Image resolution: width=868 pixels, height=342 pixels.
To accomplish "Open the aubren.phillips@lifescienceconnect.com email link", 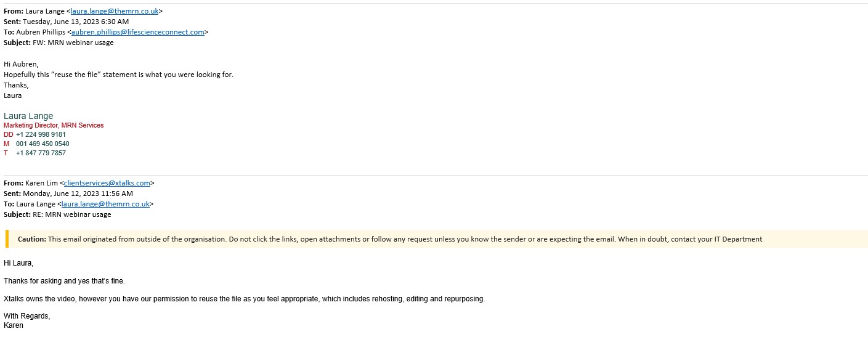I will [138, 32].
